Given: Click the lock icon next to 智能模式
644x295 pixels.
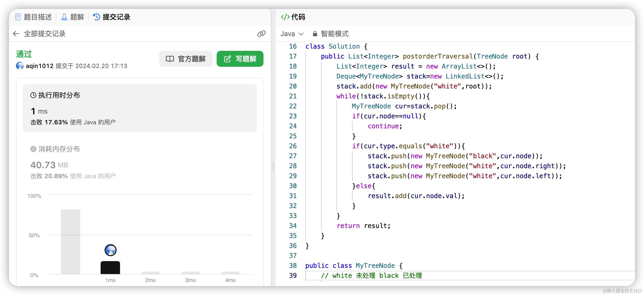Looking at the screenshot, I should [x=315, y=34].
